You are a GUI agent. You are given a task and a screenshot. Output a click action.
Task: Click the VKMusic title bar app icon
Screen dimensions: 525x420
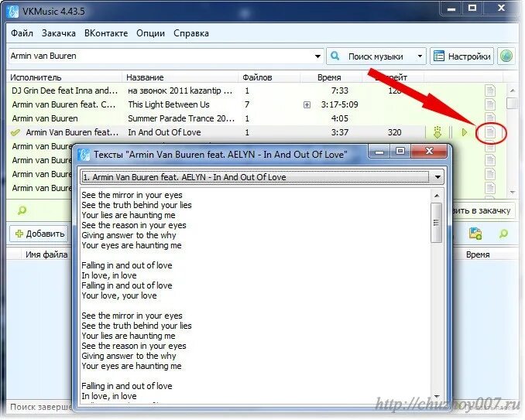[12, 12]
